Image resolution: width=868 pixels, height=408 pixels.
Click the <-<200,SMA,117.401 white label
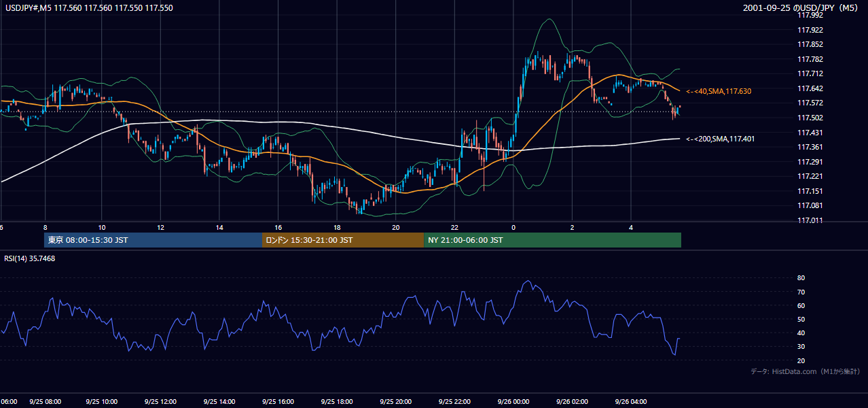coord(720,139)
